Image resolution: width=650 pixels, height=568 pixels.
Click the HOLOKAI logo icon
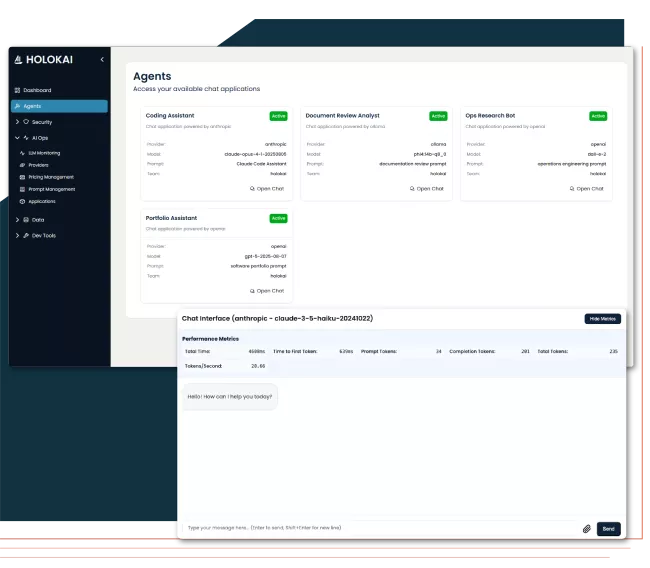pyautogui.click(x=17, y=60)
